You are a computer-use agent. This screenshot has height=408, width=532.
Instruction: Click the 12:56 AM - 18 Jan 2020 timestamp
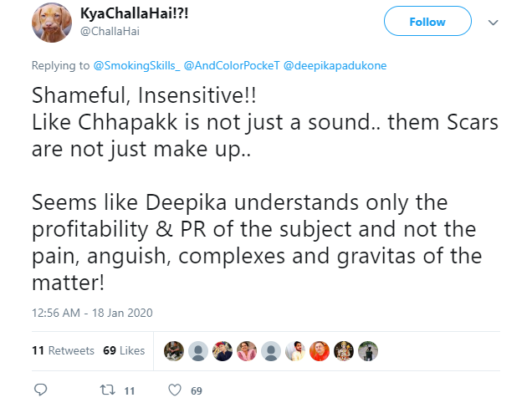click(92, 313)
